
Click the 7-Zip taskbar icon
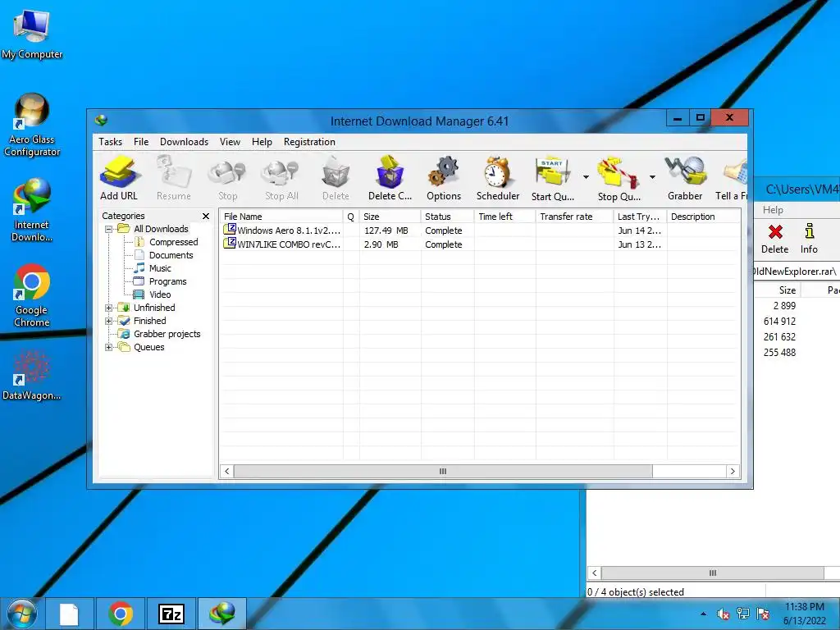coord(171,614)
